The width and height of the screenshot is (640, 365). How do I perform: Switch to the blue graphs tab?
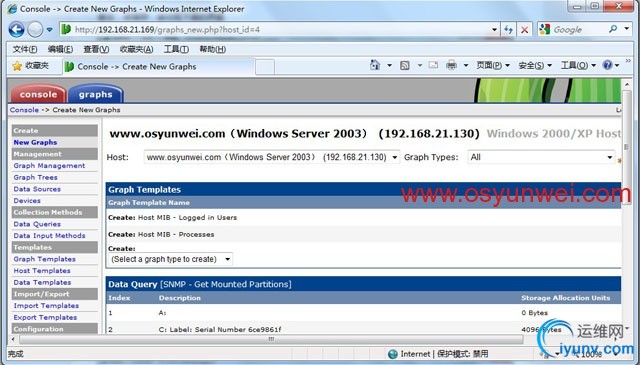point(96,94)
